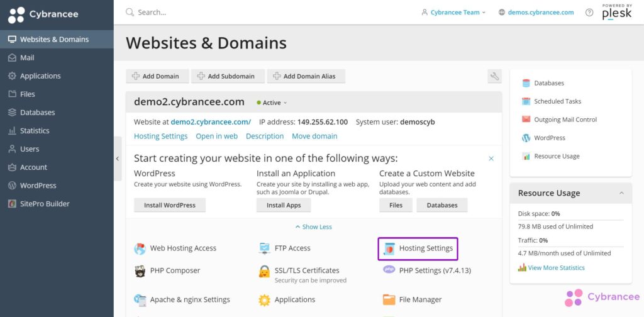The height and width of the screenshot is (317, 644).
Task: Open the Mail section in the sidebar
Action: pyautogui.click(x=57, y=58)
